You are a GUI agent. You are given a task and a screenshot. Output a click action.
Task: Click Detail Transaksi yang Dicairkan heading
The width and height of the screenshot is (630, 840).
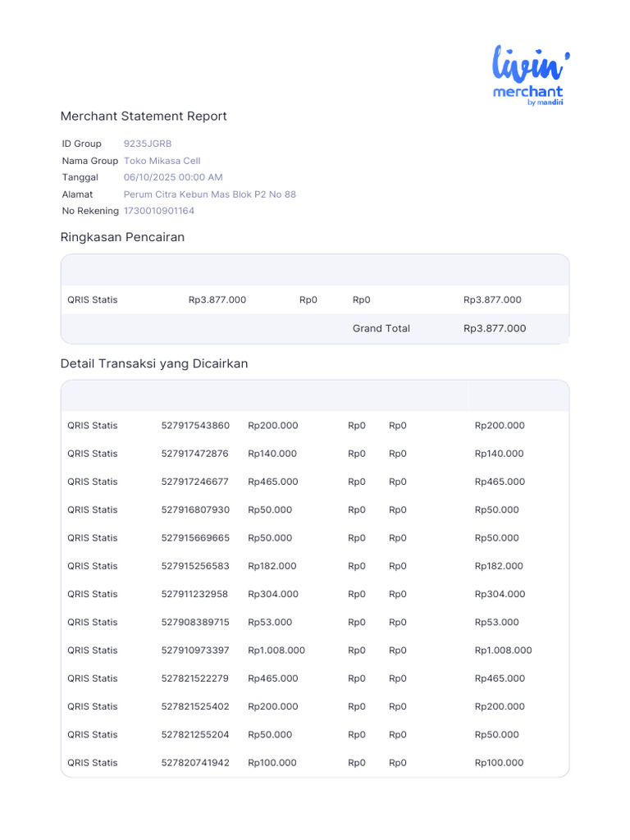[154, 363]
